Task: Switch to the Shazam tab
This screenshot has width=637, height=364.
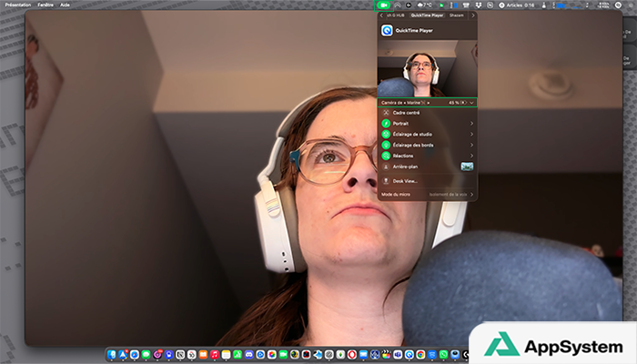Action: pos(456,15)
